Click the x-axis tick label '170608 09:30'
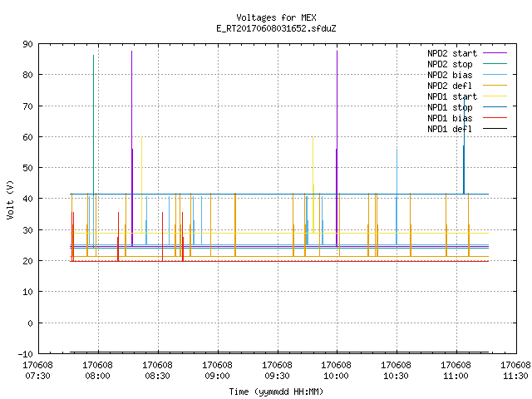Viewport: 532px width, 399px height. [277, 371]
